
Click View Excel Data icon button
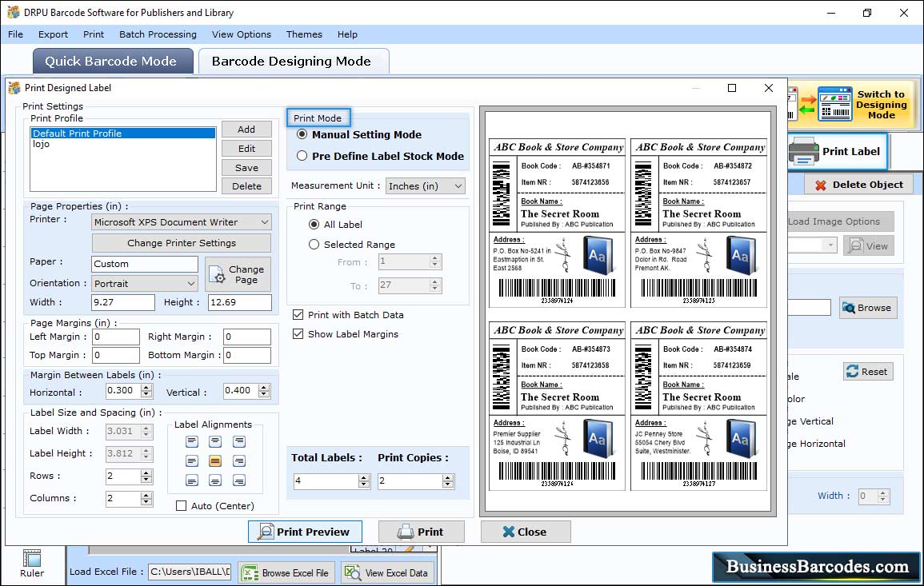point(388,572)
